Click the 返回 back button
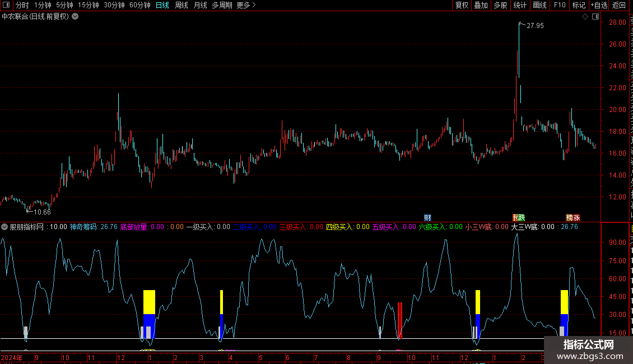The image size is (633, 364). [619, 5]
